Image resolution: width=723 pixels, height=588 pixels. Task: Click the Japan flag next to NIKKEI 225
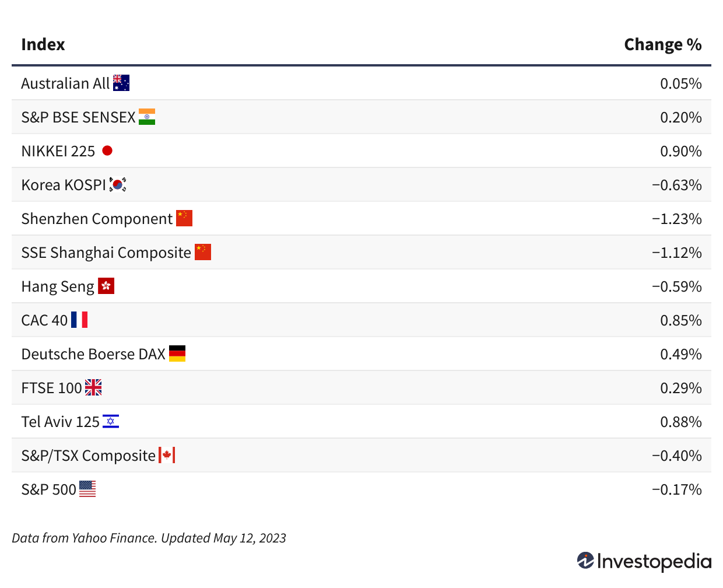(107, 151)
